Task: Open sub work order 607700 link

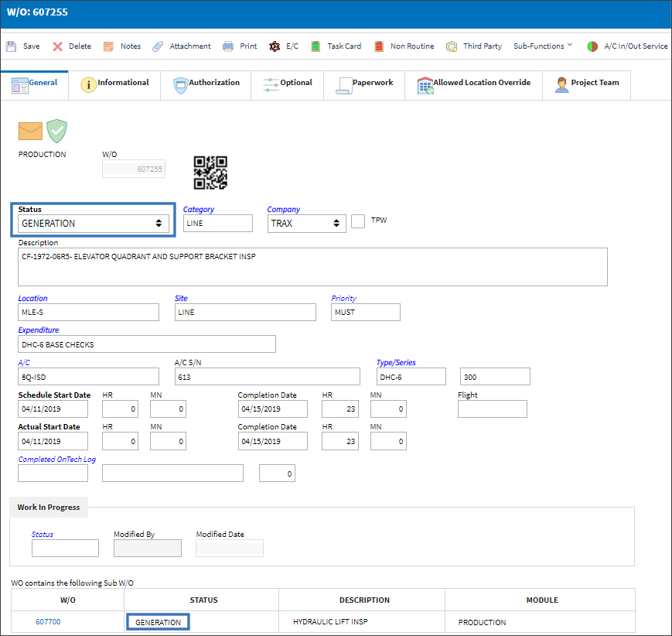Action: click(48, 621)
